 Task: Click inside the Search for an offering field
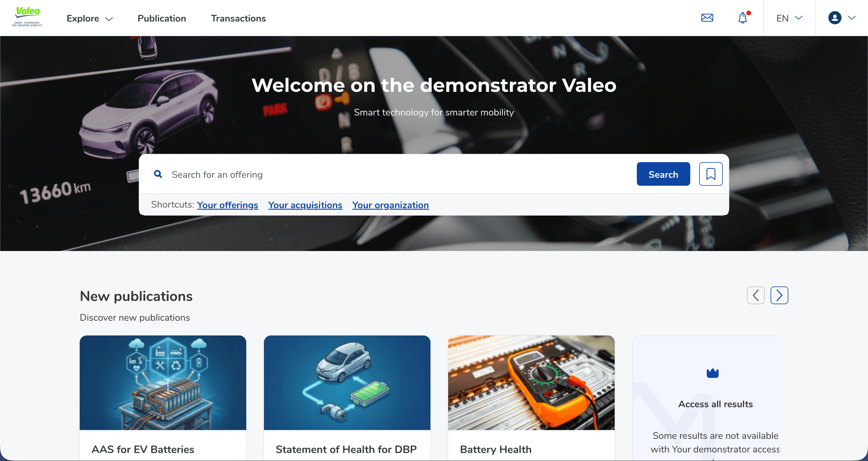coord(303,174)
